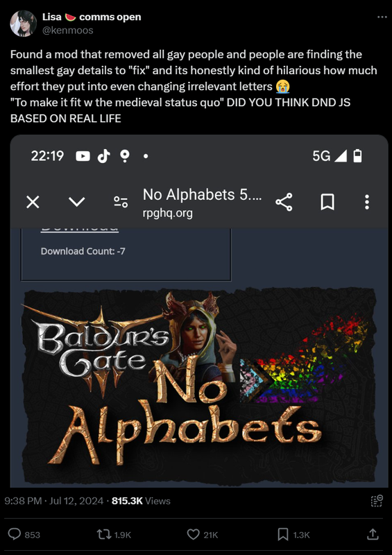Open Lisa's profile picture avatar
The height and width of the screenshot is (555, 392).
[23, 24]
